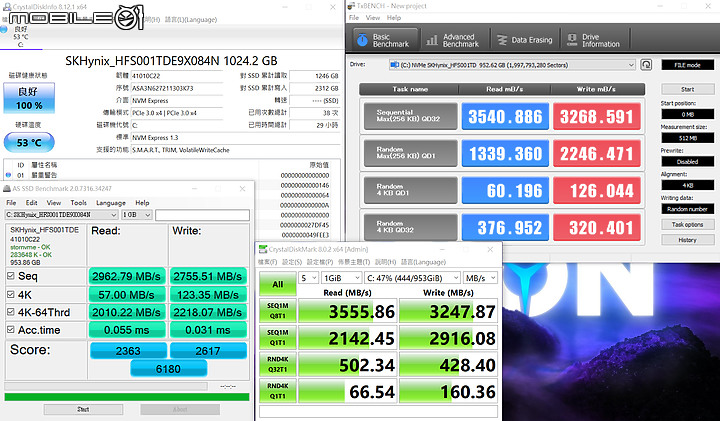Open TxBENCH File menu
The image size is (720, 421).
(354, 17)
